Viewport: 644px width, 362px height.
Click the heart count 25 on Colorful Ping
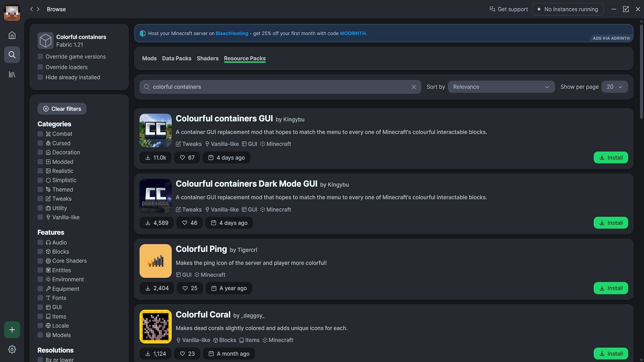click(190, 288)
